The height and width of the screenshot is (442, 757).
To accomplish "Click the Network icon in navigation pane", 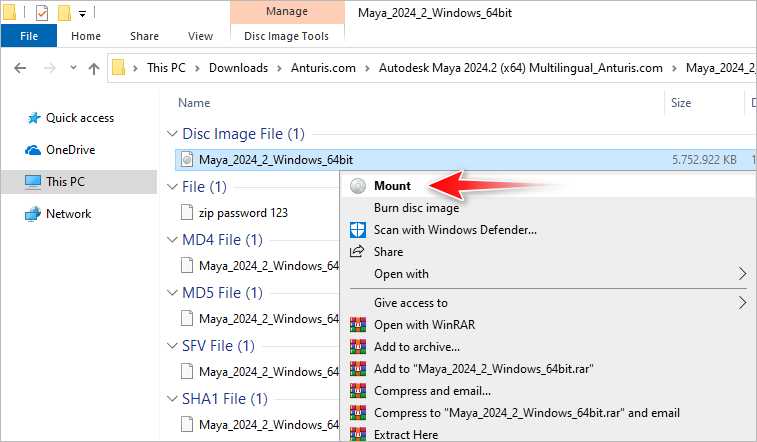I will pos(32,214).
